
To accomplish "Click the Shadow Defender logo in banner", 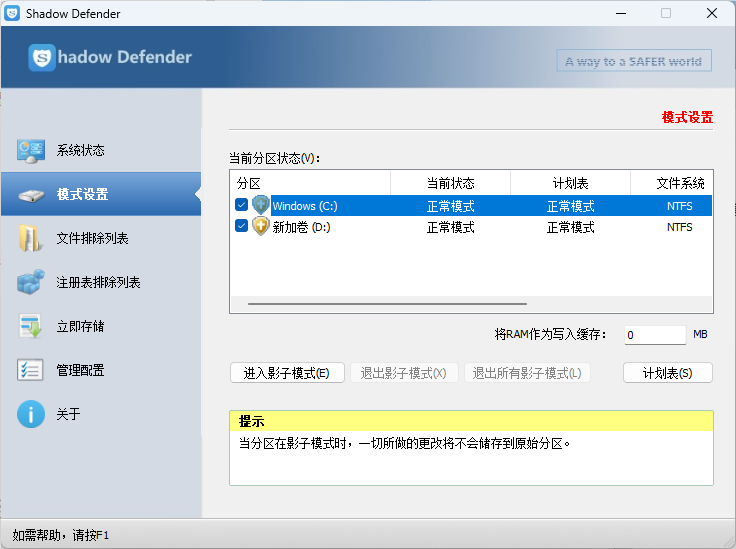I will (x=110, y=57).
